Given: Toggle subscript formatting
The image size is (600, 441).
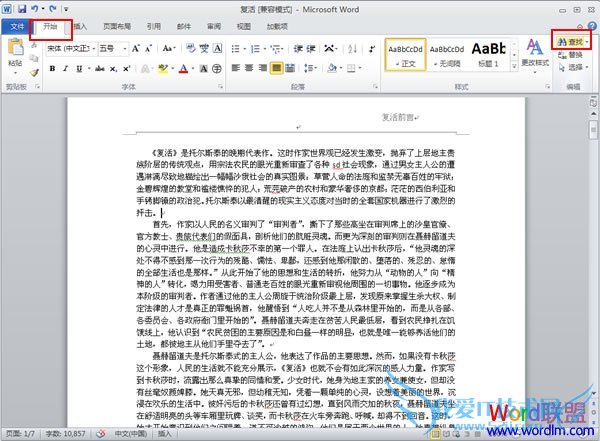Looking at the screenshot, I should [x=113, y=69].
